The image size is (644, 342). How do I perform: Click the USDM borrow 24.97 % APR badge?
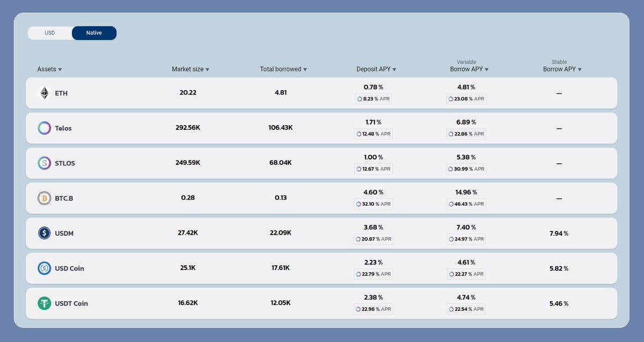point(466,239)
